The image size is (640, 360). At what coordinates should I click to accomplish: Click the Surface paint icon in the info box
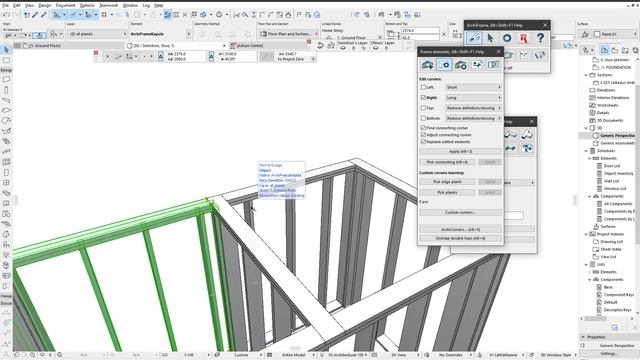point(585,34)
